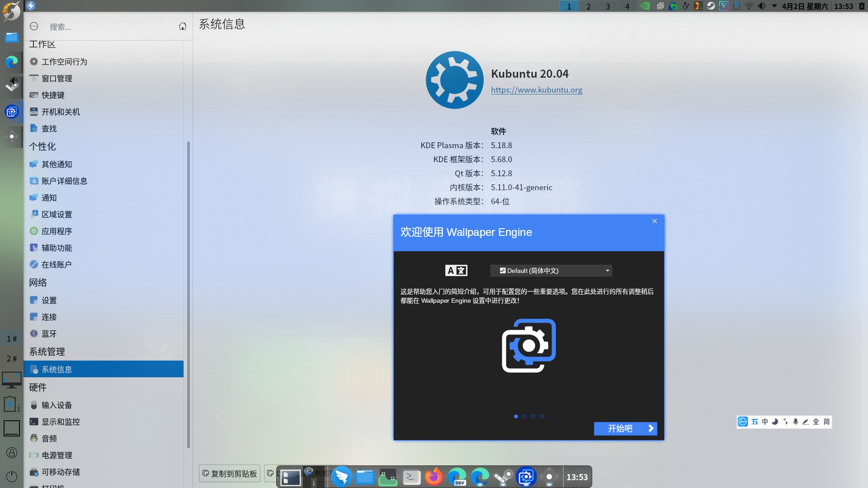The width and height of the screenshot is (868, 488).
Task: Launch the terminal from the bottom dock
Action: pos(411,477)
